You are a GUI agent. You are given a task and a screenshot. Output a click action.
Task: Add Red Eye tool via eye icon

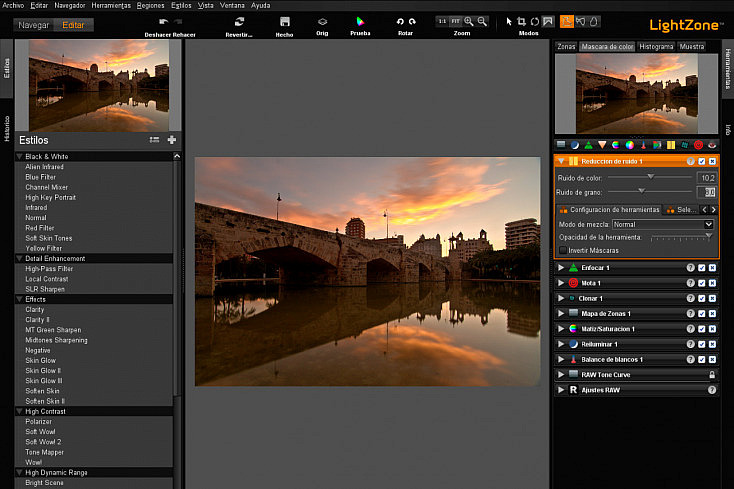tap(712, 145)
